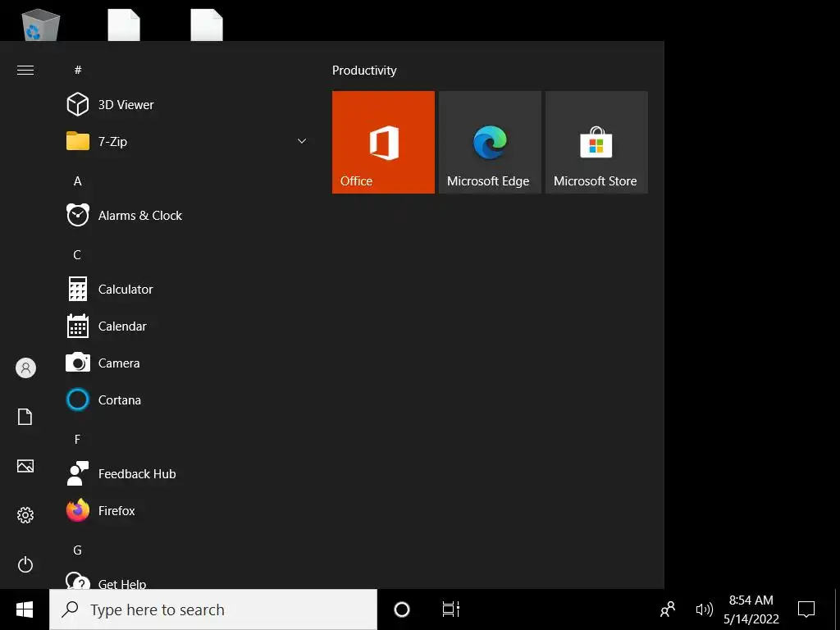Launch Firefox from the app list
Image resolution: width=840 pixels, height=630 pixels.
(x=185, y=511)
